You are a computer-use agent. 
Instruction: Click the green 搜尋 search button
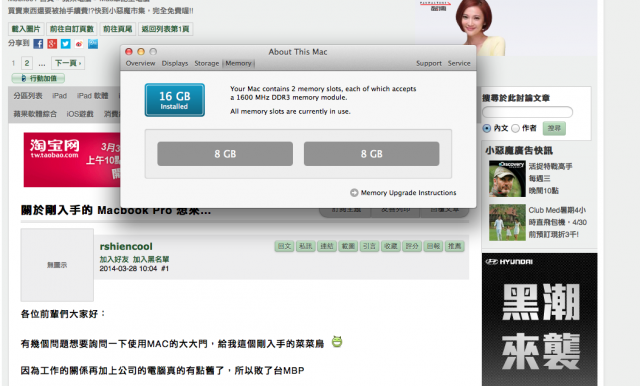[x=554, y=128]
